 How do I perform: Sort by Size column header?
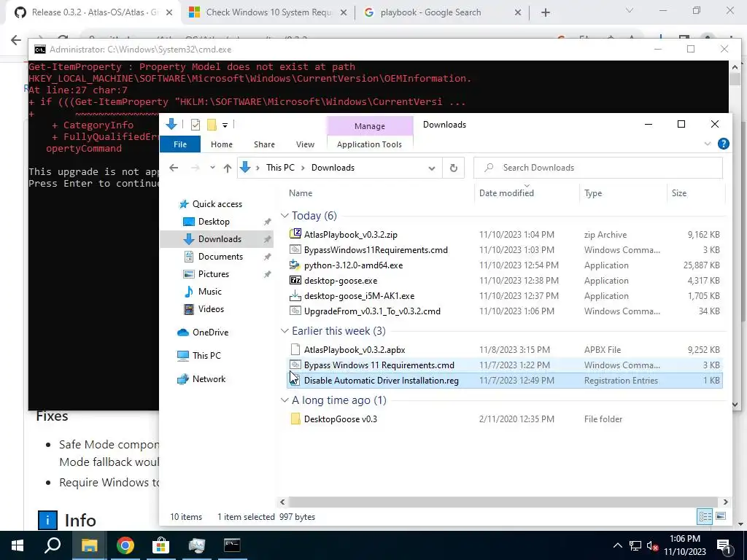point(679,192)
